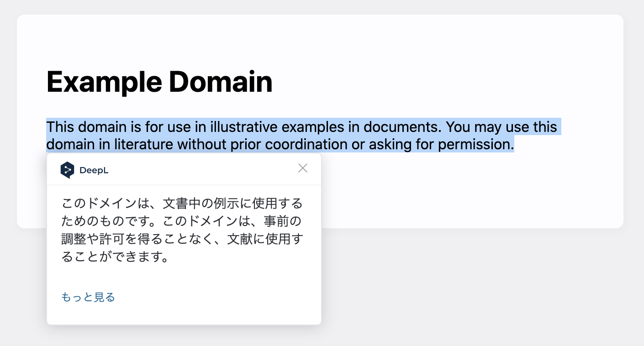Click the word Domain in the heading
644x346 pixels.
221,82
